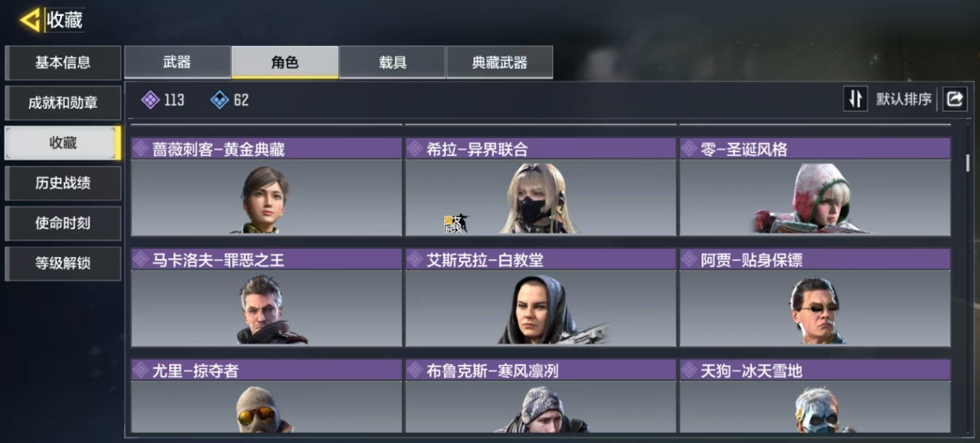Open the 默认排序 sorting option
The height and width of the screenshot is (443, 980).
(904, 99)
